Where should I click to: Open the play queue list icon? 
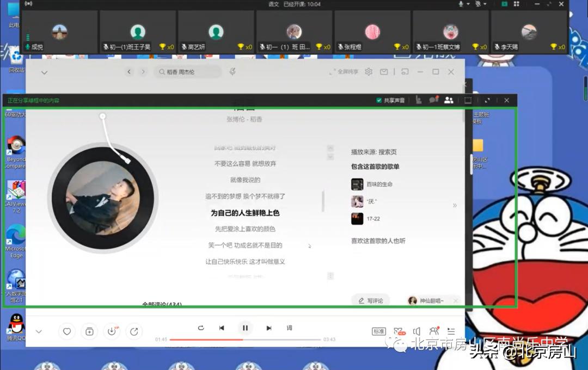tap(451, 331)
